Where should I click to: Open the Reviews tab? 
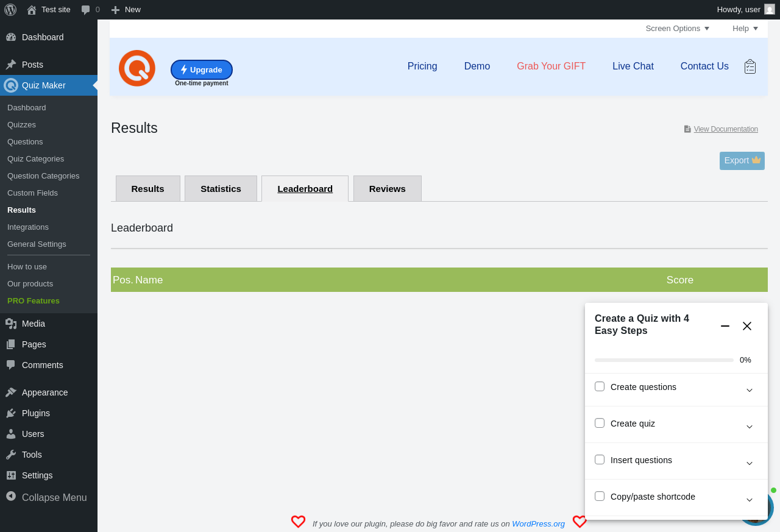click(388, 188)
